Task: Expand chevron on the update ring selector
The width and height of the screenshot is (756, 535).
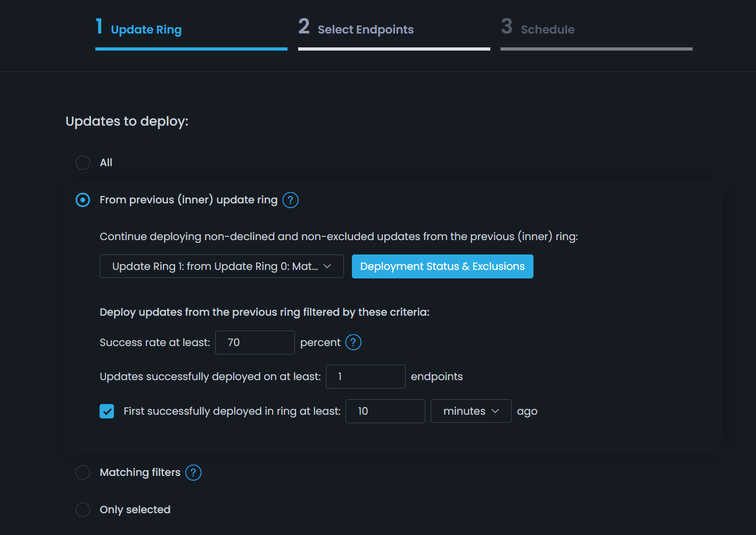Action: (x=327, y=266)
